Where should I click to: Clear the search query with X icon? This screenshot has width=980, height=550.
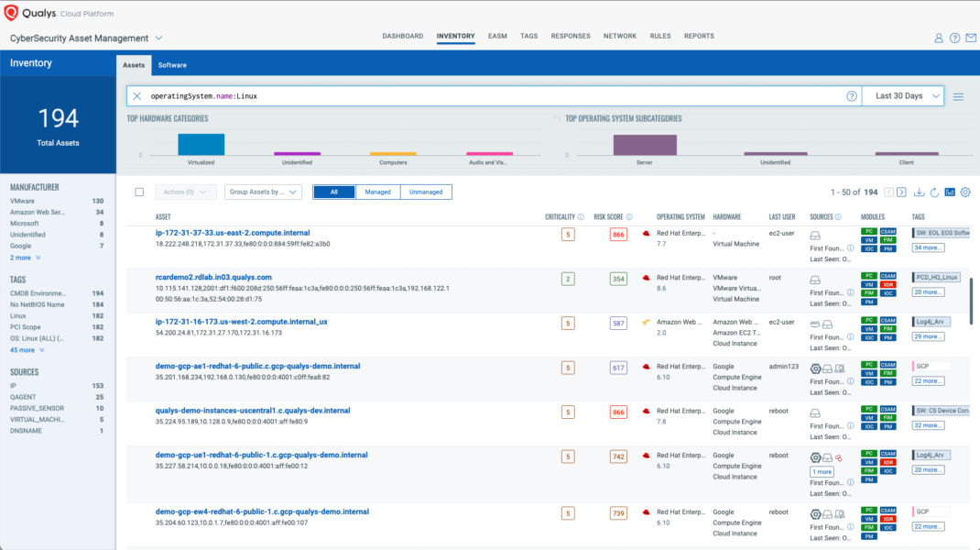pyautogui.click(x=137, y=96)
